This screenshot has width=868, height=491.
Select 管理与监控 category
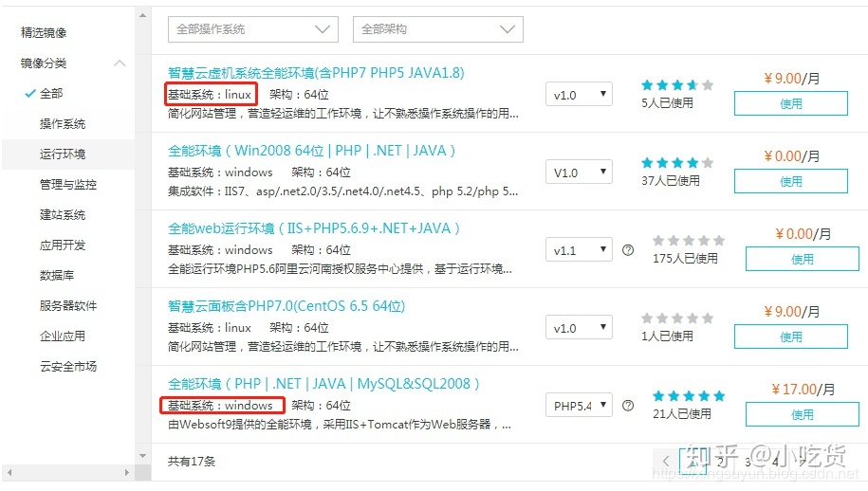tap(68, 185)
